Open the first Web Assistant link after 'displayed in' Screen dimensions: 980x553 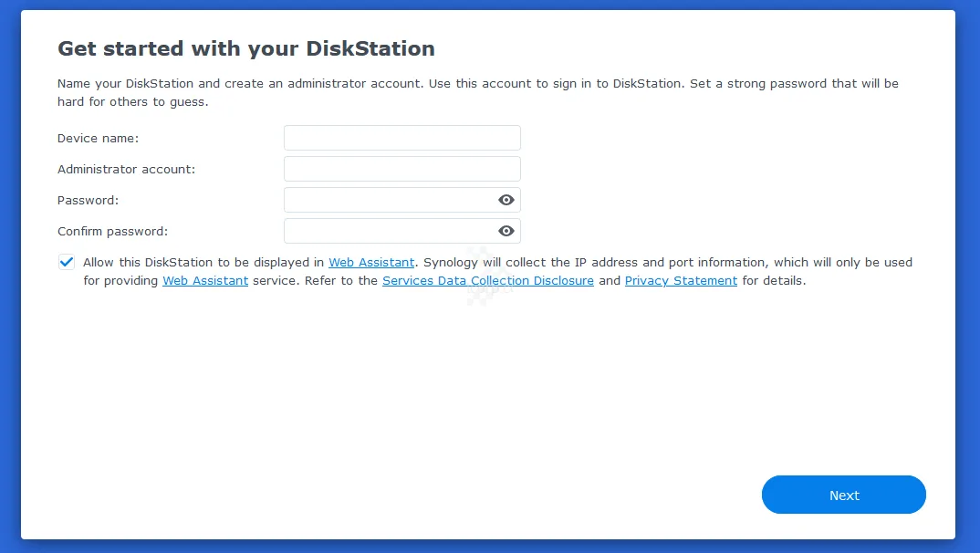[x=371, y=262]
